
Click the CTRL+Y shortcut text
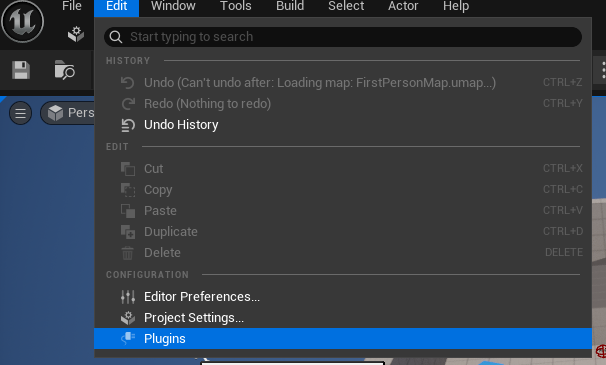(x=562, y=103)
